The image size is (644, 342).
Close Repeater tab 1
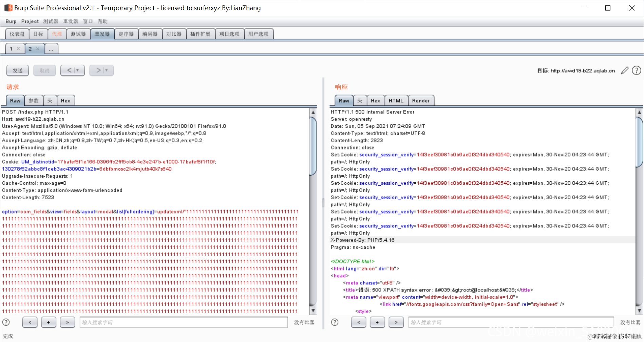pyautogui.click(x=18, y=49)
